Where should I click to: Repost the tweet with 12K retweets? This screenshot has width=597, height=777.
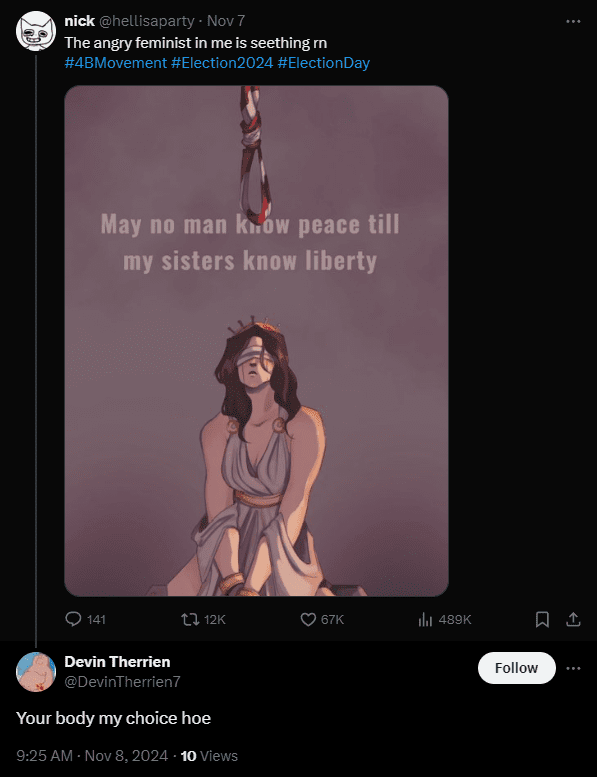click(190, 619)
